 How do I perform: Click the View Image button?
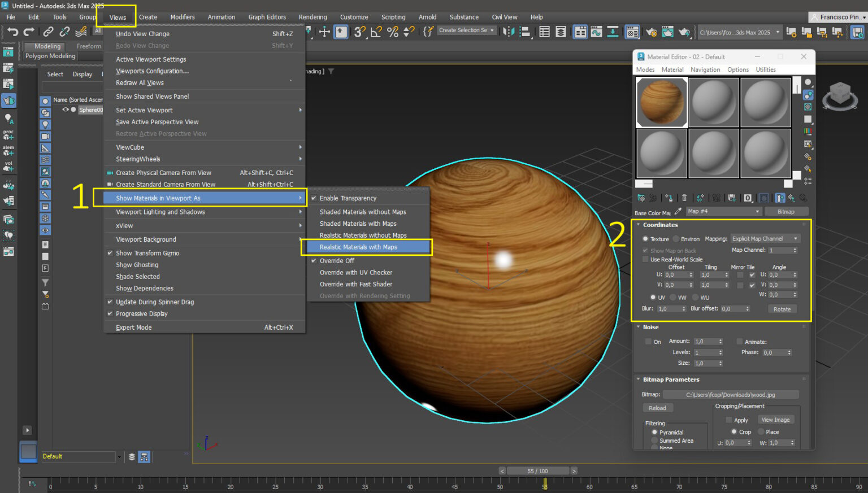coord(775,420)
